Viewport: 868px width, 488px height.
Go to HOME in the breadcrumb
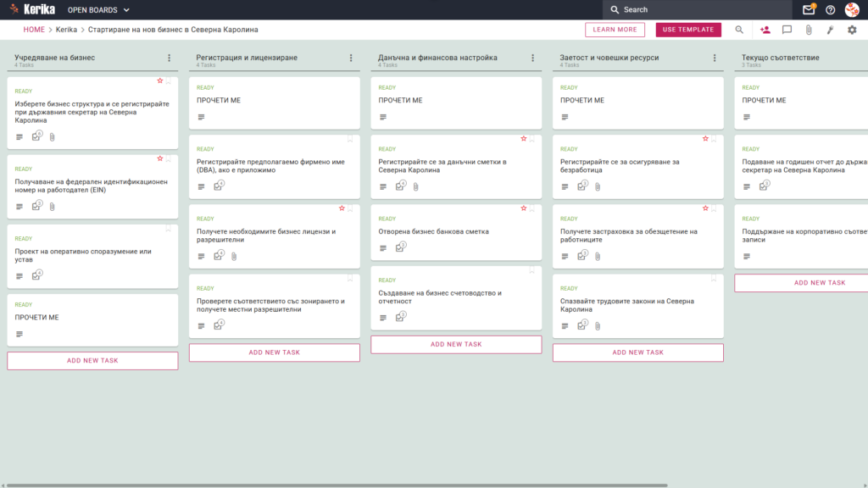tap(34, 30)
